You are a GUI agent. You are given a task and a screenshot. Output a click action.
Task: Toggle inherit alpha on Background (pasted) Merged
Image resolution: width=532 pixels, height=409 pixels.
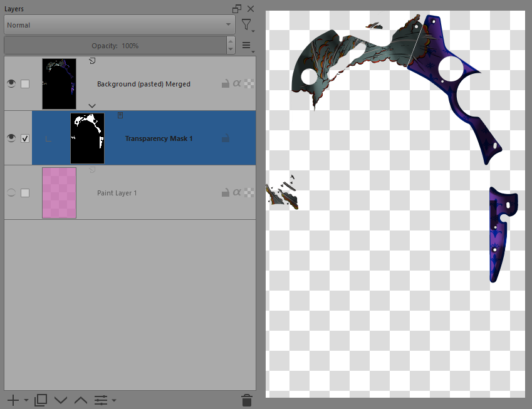[237, 83]
